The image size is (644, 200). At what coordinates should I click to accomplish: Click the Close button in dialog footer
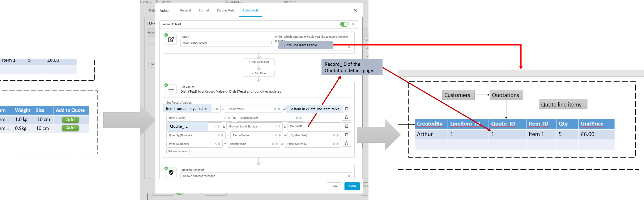point(334,186)
